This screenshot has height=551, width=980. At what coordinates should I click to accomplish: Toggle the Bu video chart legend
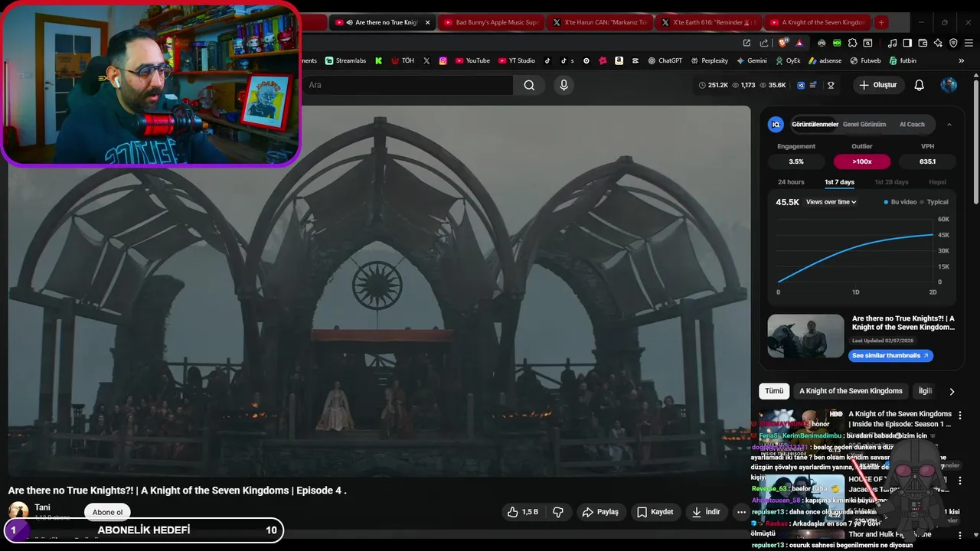(x=900, y=202)
